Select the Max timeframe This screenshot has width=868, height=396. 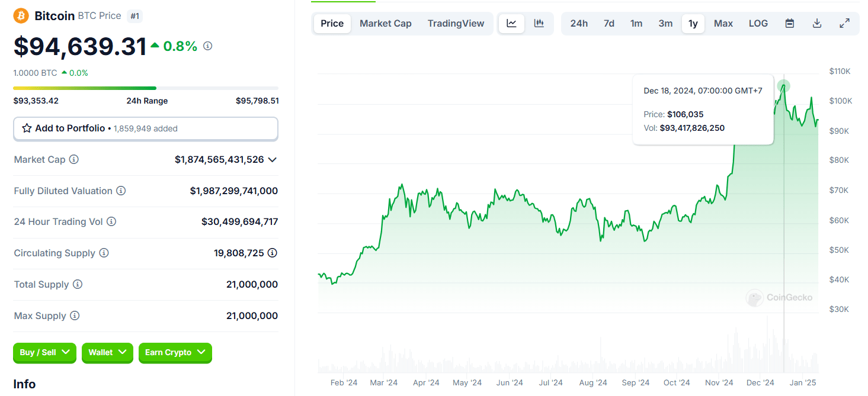coord(723,23)
